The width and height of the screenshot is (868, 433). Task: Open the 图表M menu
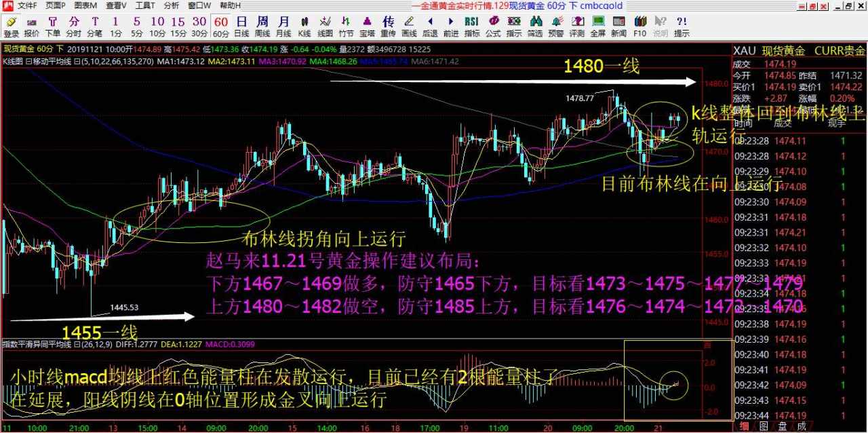tap(85, 5)
